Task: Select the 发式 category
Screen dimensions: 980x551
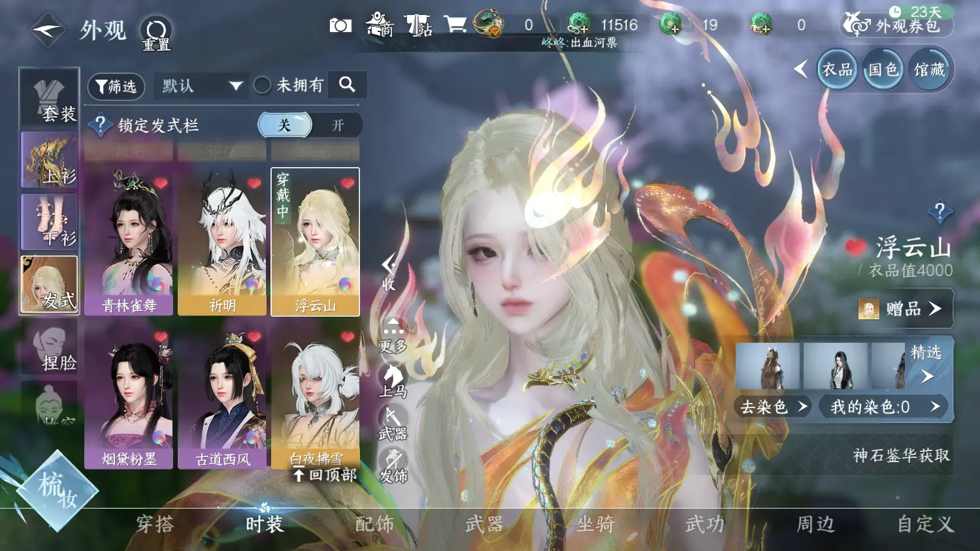Action: pyautogui.click(x=50, y=284)
